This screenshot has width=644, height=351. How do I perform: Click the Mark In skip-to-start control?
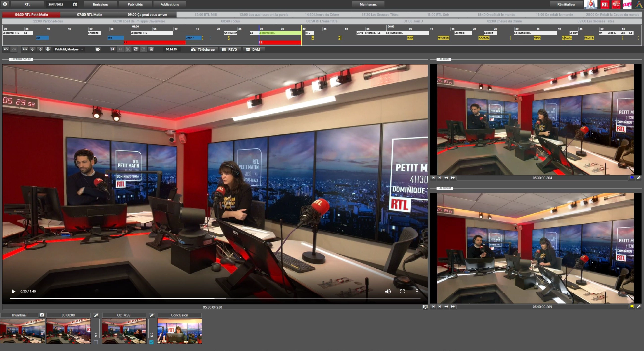433,177
